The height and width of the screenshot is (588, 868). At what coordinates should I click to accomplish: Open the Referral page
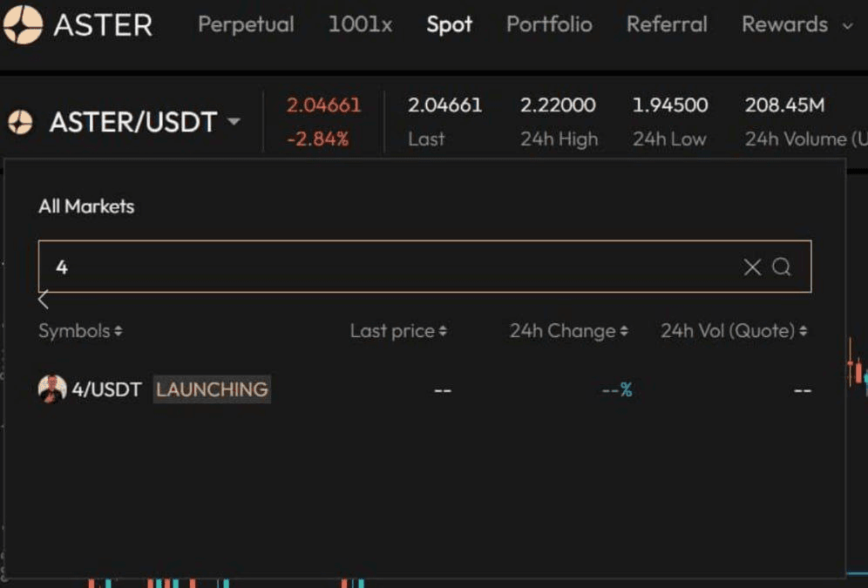667,24
